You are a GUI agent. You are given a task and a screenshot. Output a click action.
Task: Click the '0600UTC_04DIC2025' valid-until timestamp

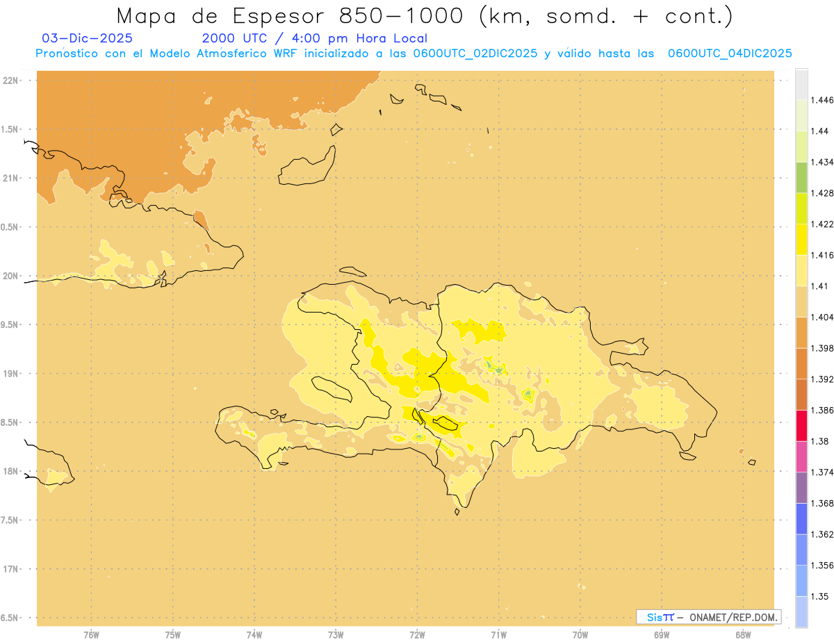[730, 53]
